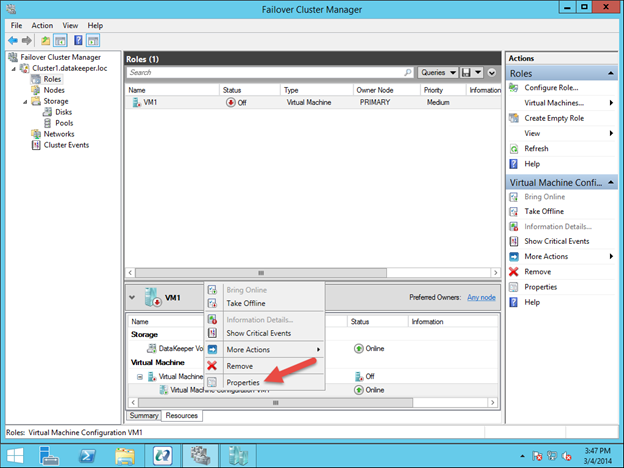Viewport: 624px width, 468px height.
Task: Expand the save query dropdown arrow
Action: (x=477, y=73)
